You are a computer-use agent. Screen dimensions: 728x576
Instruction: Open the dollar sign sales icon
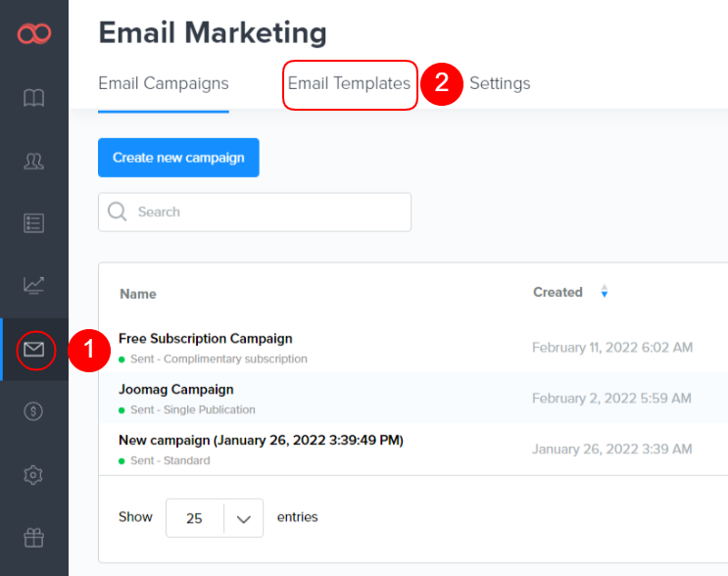(34, 411)
